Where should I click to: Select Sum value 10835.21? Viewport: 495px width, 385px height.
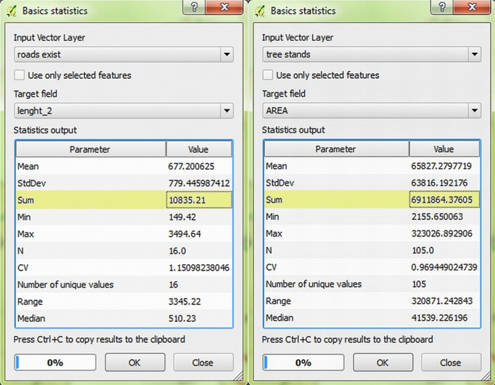point(199,200)
